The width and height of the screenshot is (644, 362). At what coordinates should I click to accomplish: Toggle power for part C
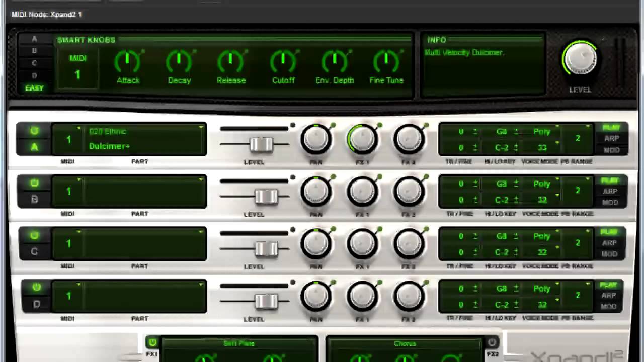click(34, 235)
